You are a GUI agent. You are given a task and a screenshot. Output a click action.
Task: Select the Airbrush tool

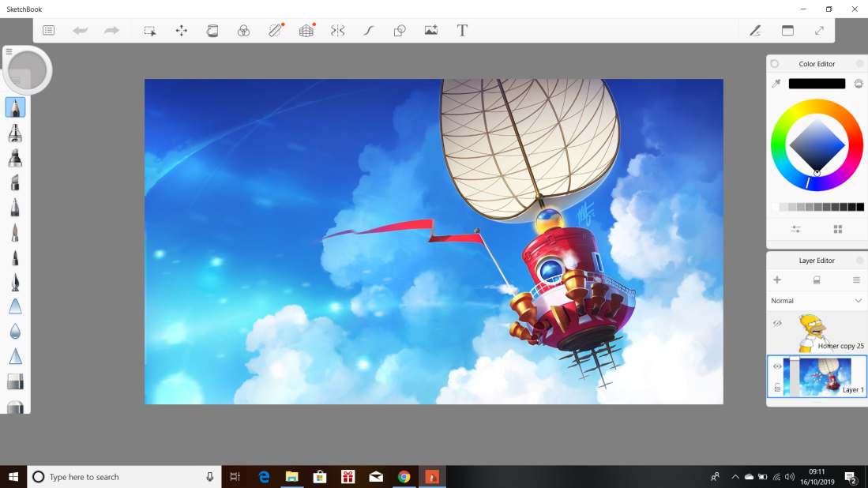point(15,133)
